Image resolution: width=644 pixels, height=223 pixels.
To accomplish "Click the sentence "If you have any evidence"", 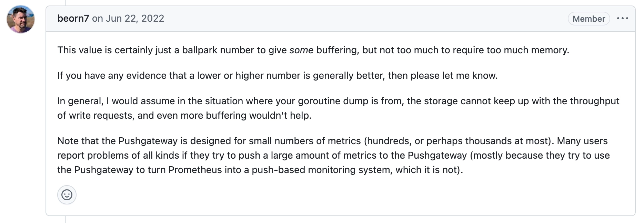I will coord(278,75).
